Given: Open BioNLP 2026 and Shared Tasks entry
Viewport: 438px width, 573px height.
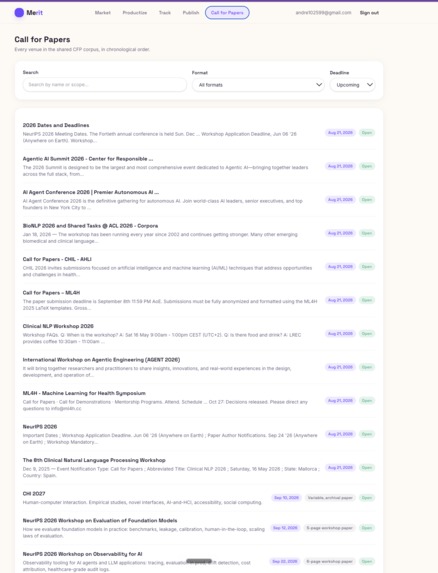Looking at the screenshot, I should coord(90,226).
